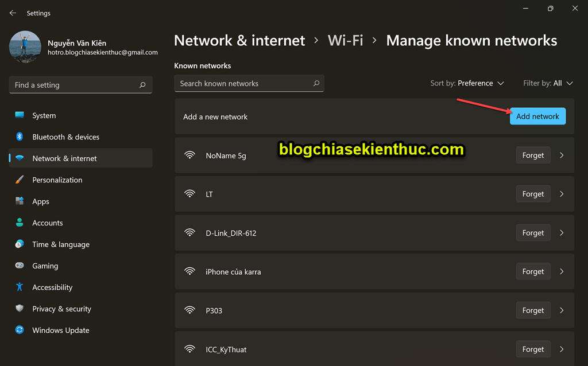
Task: Open Gaming settings from sidebar
Action: click(80, 266)
